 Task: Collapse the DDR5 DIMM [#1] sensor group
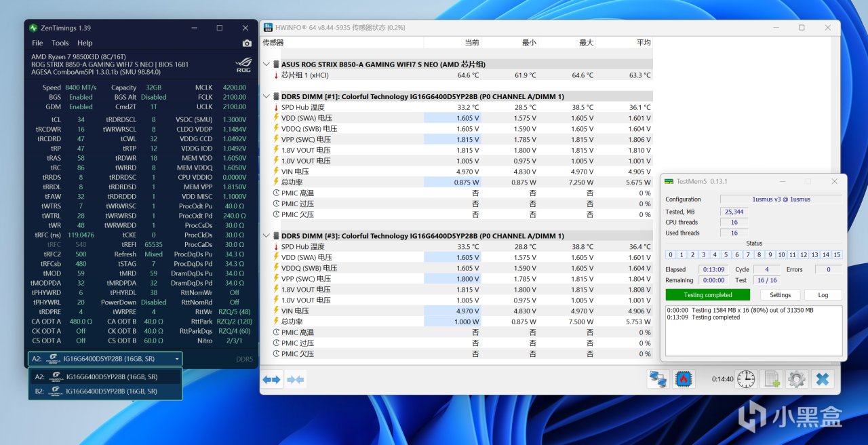[x=267, y=96]
